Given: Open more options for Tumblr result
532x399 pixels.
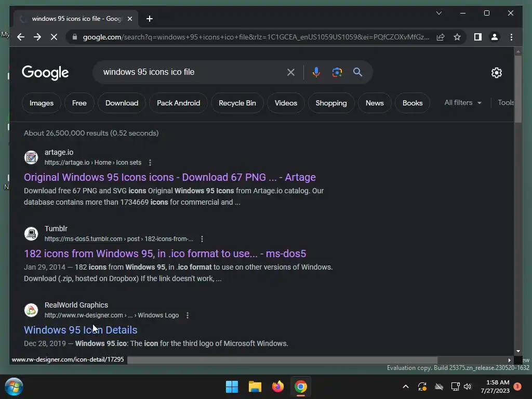Looking at the screenshot, I should (202, 239).
